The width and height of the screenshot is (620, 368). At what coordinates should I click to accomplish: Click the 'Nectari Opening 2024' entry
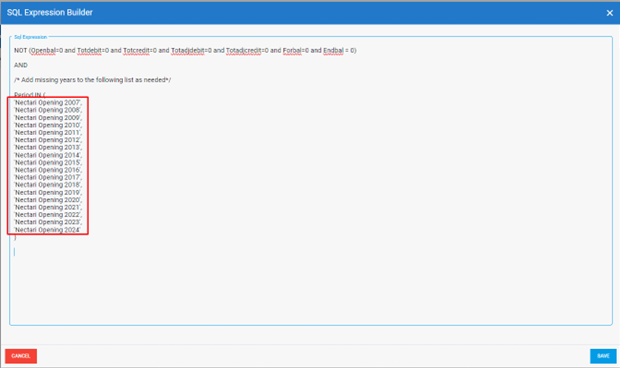(x=47, y=230)
